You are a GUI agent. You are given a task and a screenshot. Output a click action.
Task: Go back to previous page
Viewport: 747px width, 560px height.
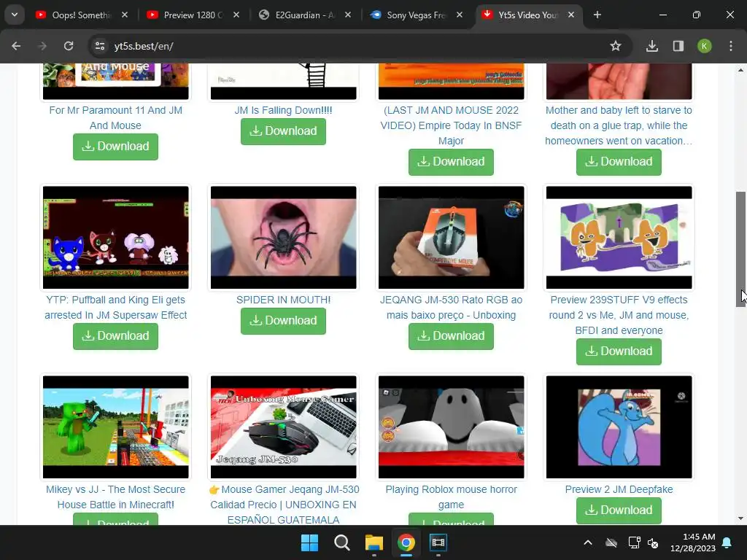pyautogui.click(x=16, y=46)
